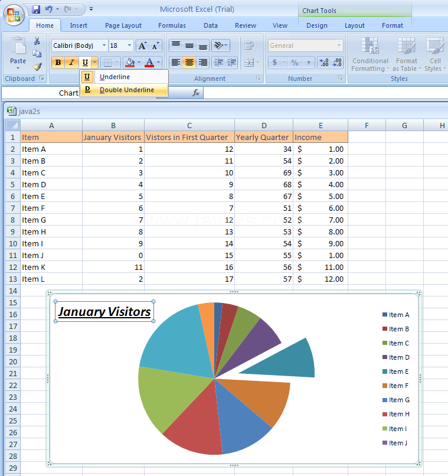Open the Alignment dialog launcher
448x476 pixels.
(x=258, y=79)
